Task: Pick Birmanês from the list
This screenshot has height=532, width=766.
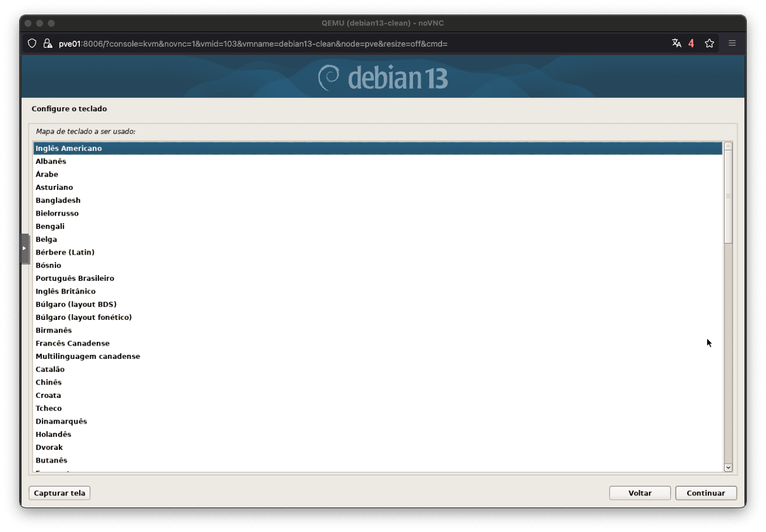Action: (377, 330)
